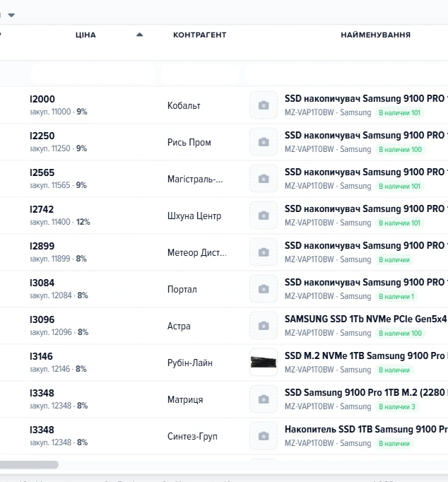Select camera placeholder icon in Астра row
448x482 pixels.
264,326
